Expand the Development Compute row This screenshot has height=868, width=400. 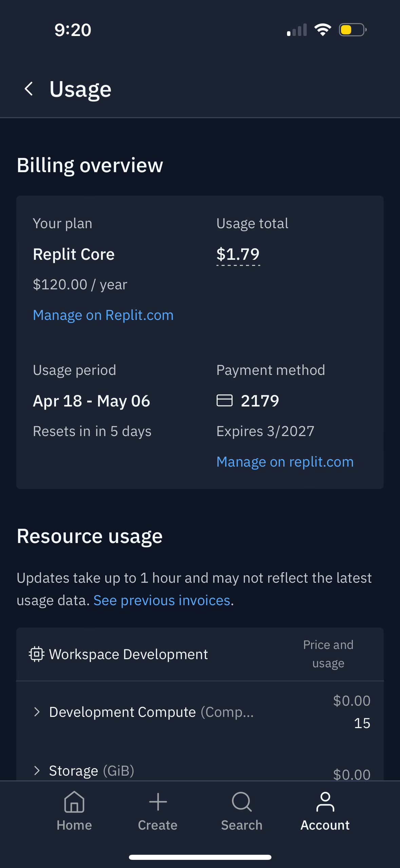click(37, 712)
